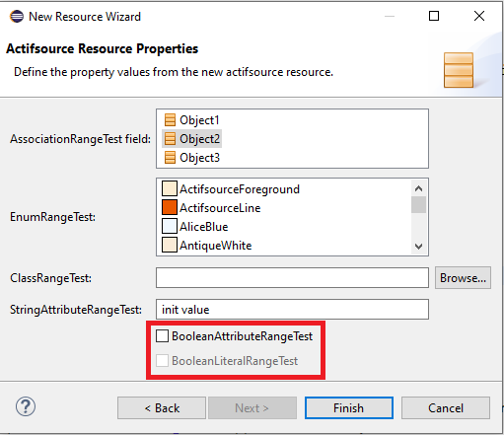Select the ActifsourceLine orange color swatch

click(x=170, y=208)
